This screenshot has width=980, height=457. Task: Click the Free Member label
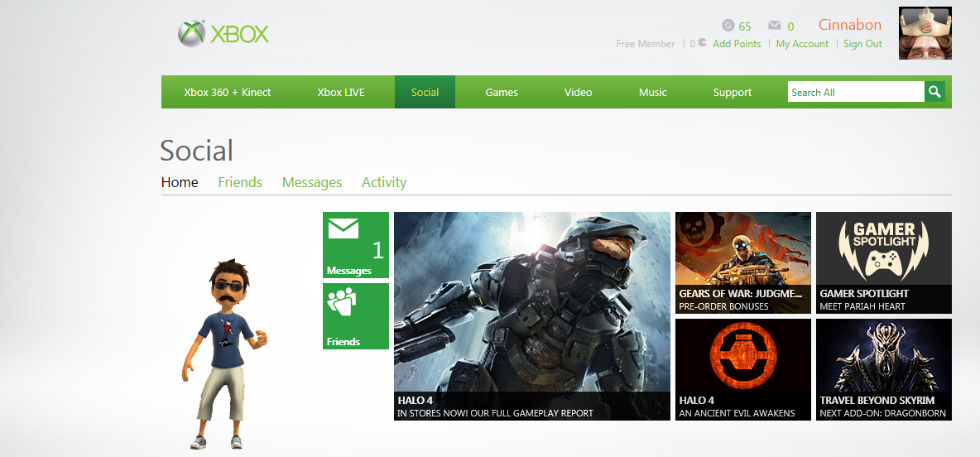(645, 44)
